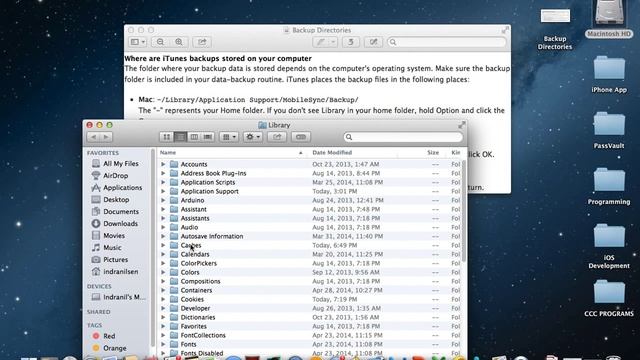The image size is (640, 360).
Task: Click the Finder share button
Action: click(x=277, y=137)
